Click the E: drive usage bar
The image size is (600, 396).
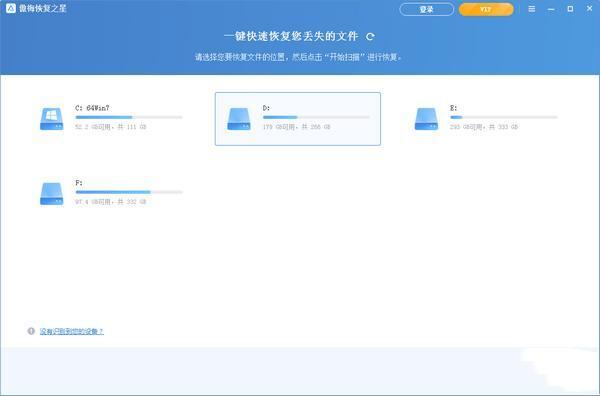pos(504,117)
